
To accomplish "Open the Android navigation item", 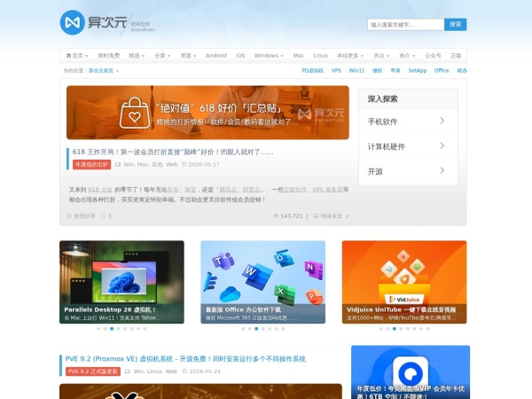I will tap(216, 56).
